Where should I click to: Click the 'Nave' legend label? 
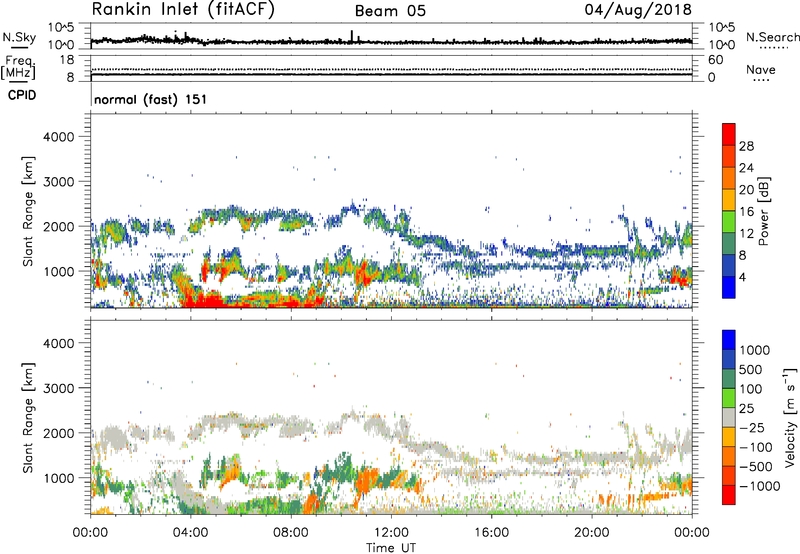(x=761, y=70)
